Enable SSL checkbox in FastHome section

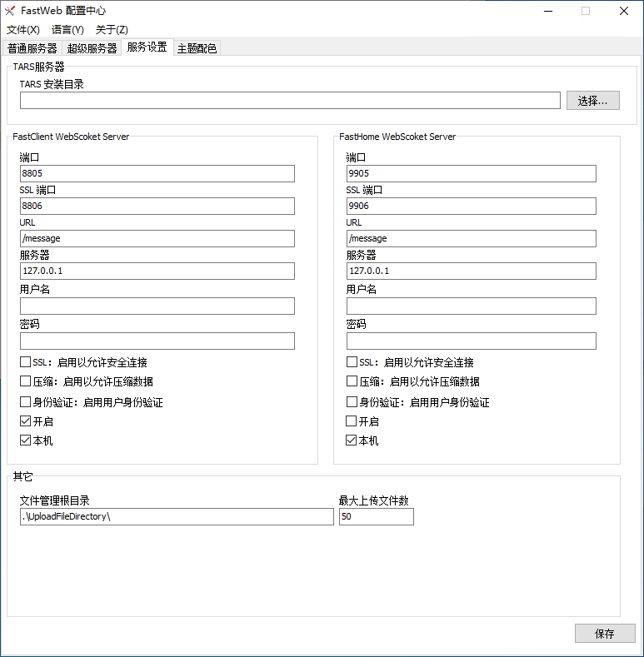(352, 361)
